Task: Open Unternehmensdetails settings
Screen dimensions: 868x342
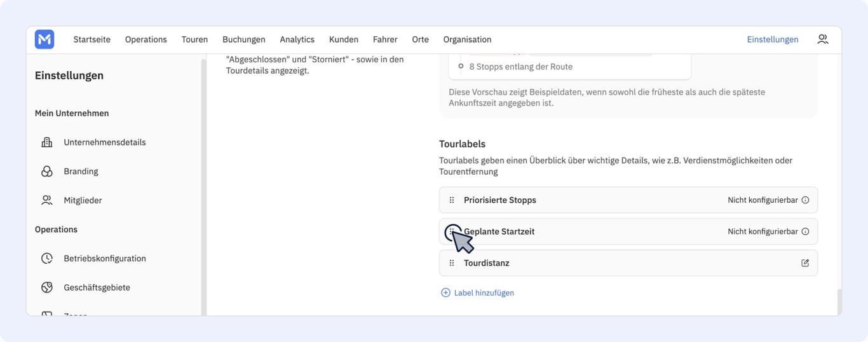Action: (x=105, y=142)
